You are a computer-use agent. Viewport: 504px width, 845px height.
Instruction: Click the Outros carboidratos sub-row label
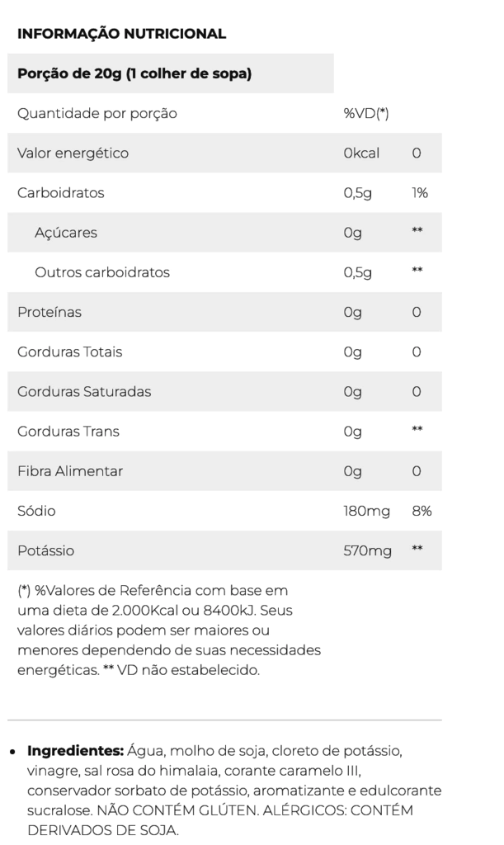(x=102, y=272)
